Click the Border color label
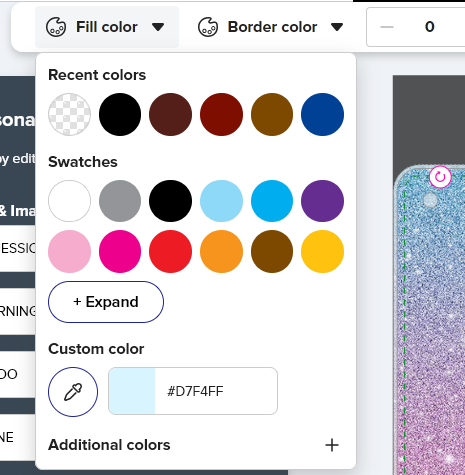 coord(272,27)
